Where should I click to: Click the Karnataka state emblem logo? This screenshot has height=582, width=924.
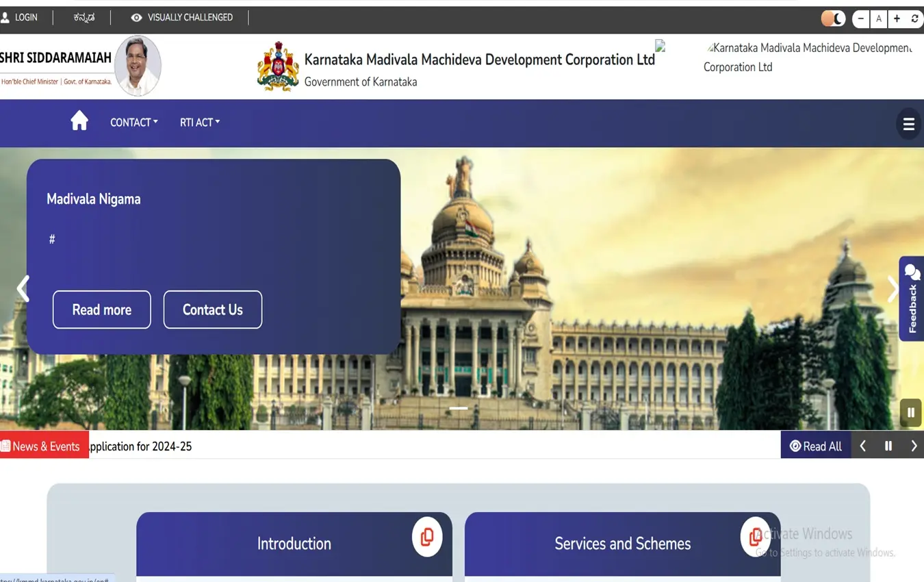pyautogui.click(x=278, y=67)
